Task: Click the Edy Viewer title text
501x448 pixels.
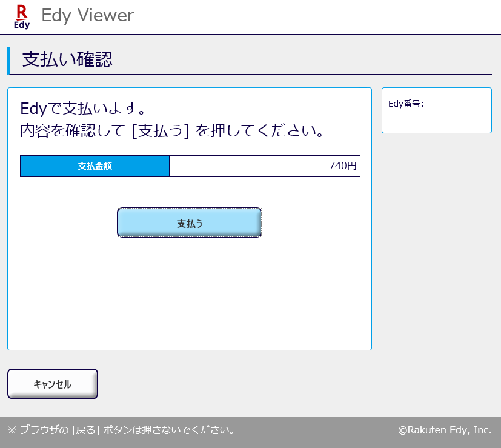Action: coord(87,15)
